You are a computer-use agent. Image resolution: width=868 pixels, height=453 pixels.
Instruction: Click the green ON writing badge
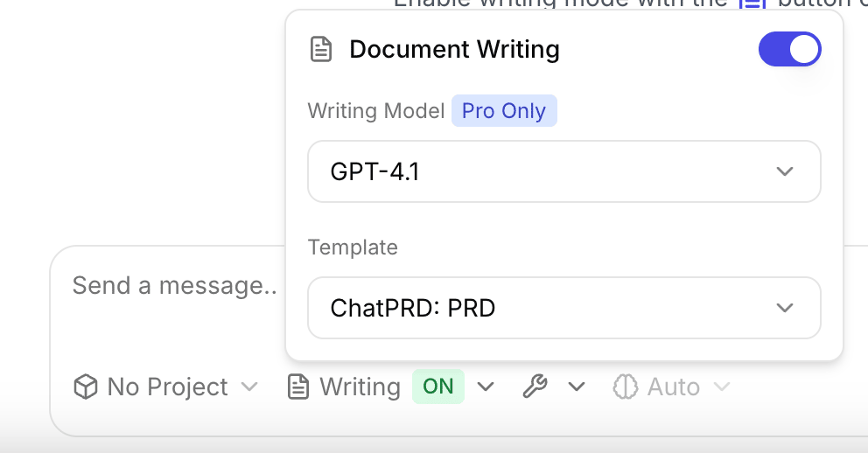click(x=437, y=386)
